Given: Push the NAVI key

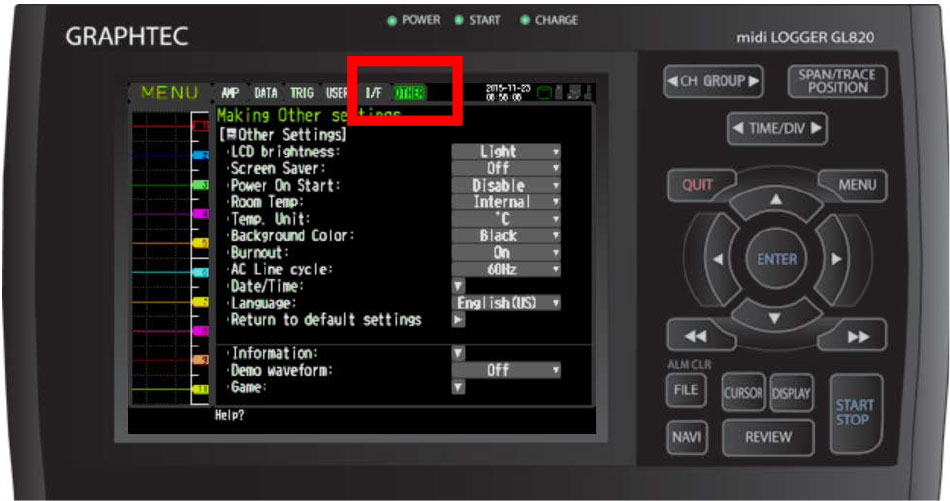Looking at the screenshot, I should point(686,437).
